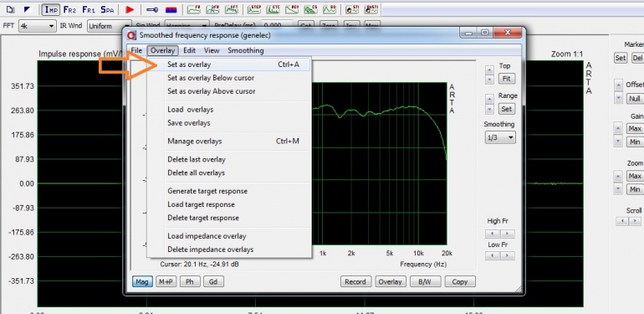Open the CSD waterfall toolbar icon
The height and width of the screenshot is (314, 644).
point(310,9)
